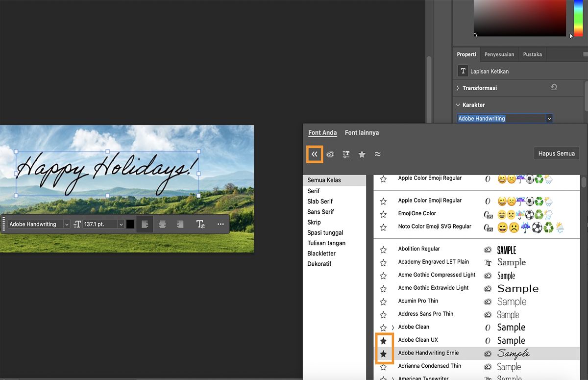Image resolution: width=588 pixels, height=380 pixels.
Task: Unfavorite Adobe Handwriting Ernie
Action: point(385,353)
